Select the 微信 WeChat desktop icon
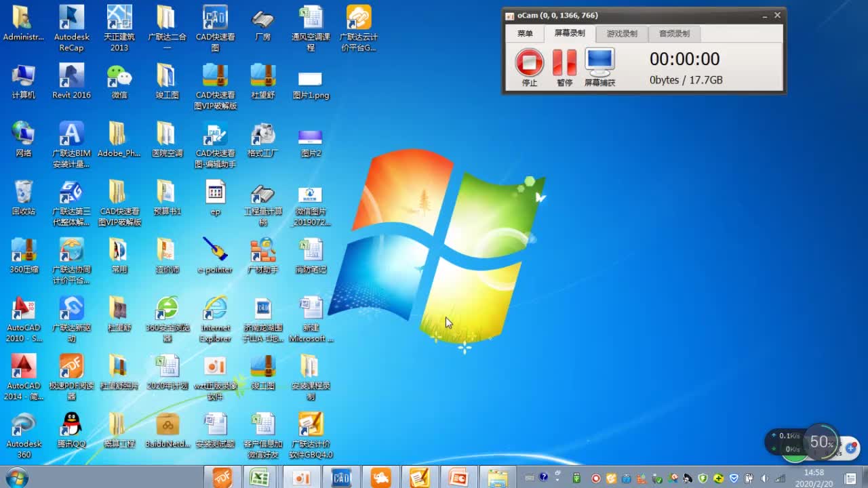 119,82
